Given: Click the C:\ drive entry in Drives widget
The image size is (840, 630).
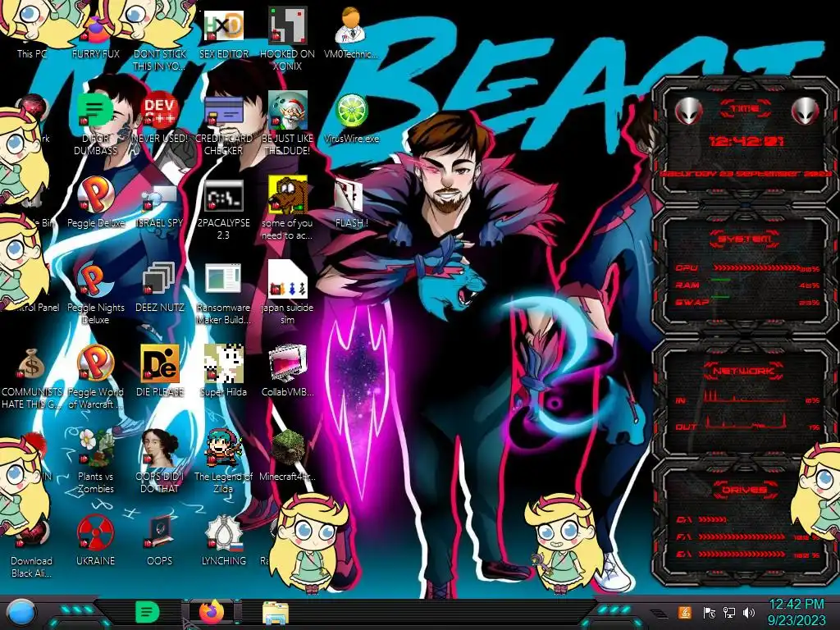Looking at the screenshot, I should [701, 519].
